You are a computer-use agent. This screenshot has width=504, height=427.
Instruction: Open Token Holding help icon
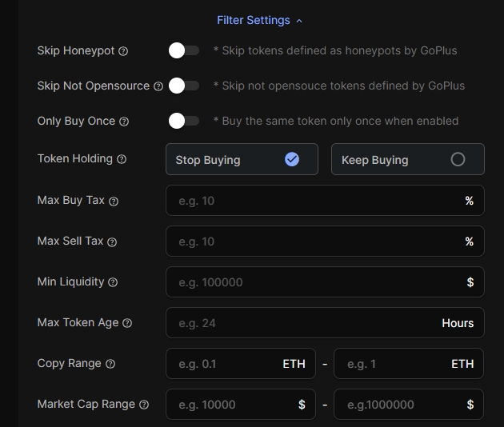(122, 159)
